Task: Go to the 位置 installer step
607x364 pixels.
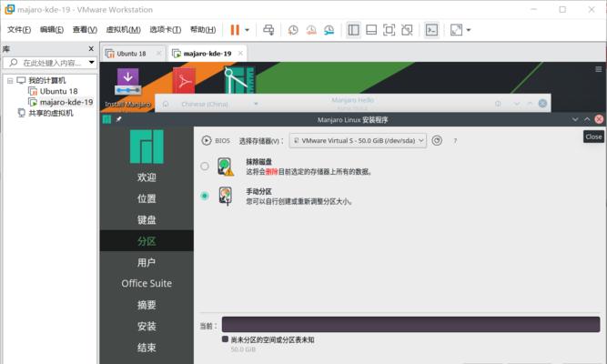Action: [147, 198]
